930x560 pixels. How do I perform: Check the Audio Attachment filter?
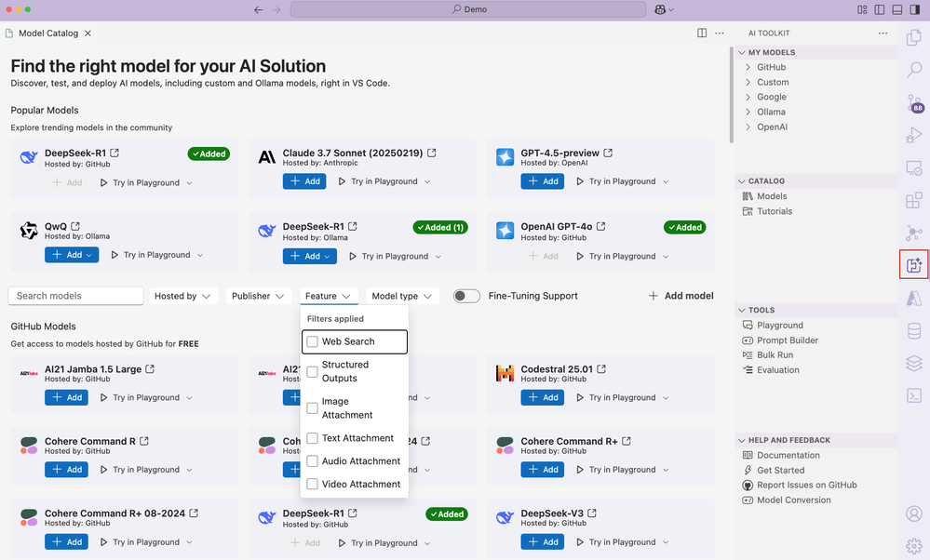(313, 461)
